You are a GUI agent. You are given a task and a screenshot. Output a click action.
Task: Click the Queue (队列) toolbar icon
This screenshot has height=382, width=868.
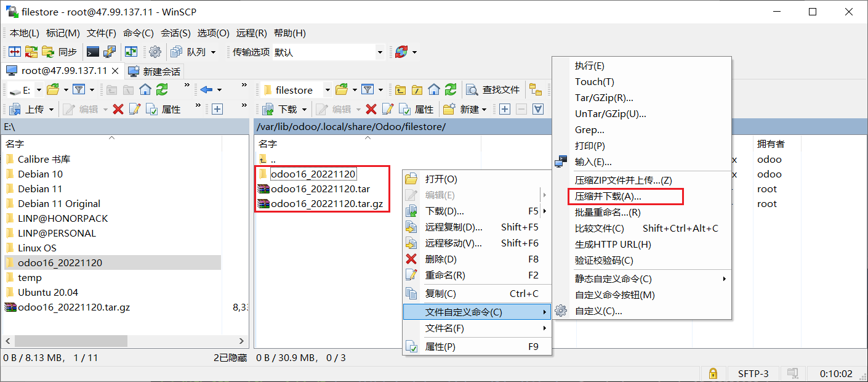188,52
